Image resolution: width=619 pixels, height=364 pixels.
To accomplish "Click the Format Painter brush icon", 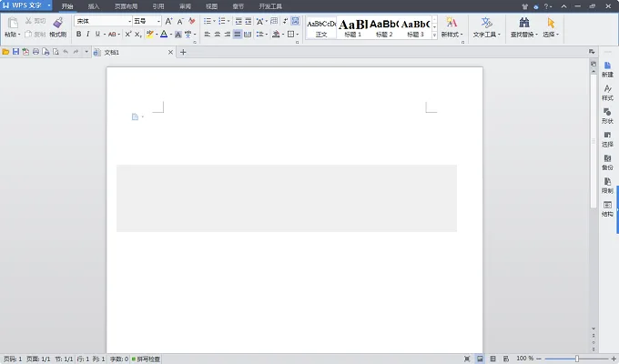I will pos(58,23).
